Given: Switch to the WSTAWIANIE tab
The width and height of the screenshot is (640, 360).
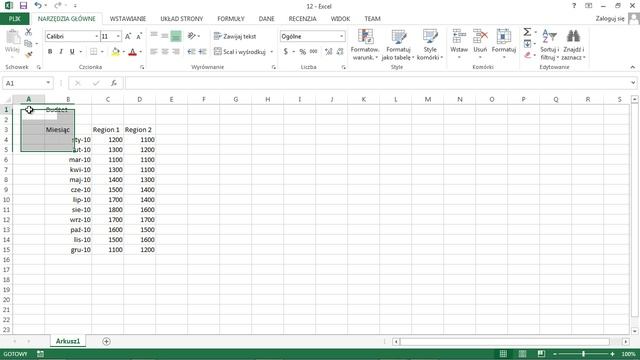Looking at the screenshot, I should coord(128,19).
